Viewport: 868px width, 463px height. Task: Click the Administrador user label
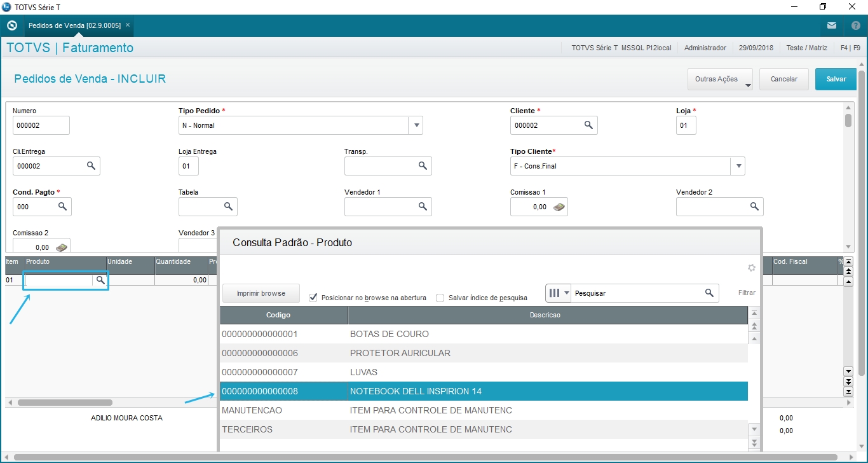[x=705, y=48]
